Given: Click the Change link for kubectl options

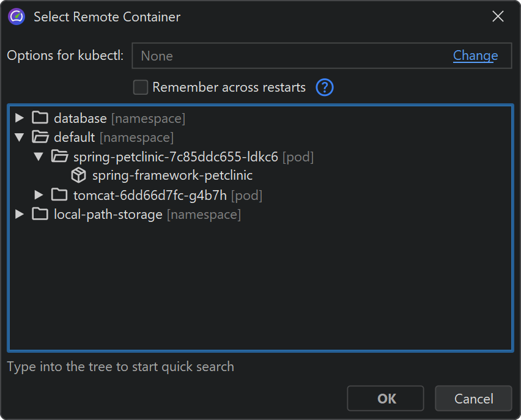Looking at the screenshot, I should 475,56.
